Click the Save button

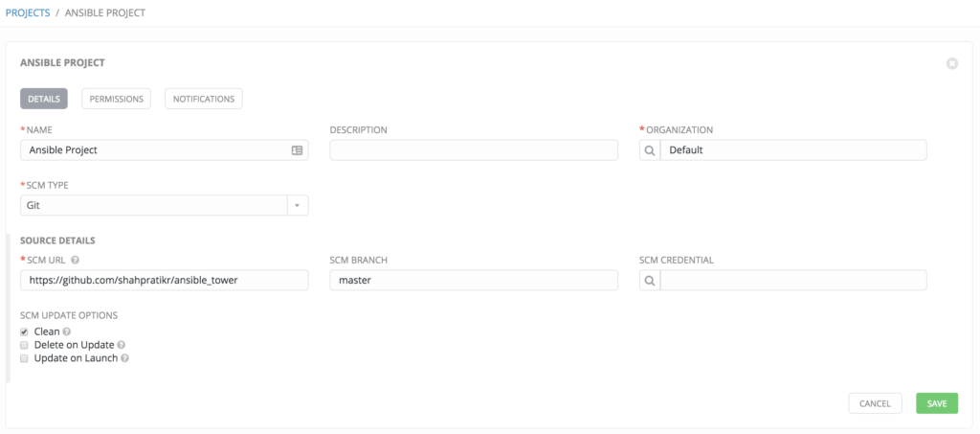(936, 403)
